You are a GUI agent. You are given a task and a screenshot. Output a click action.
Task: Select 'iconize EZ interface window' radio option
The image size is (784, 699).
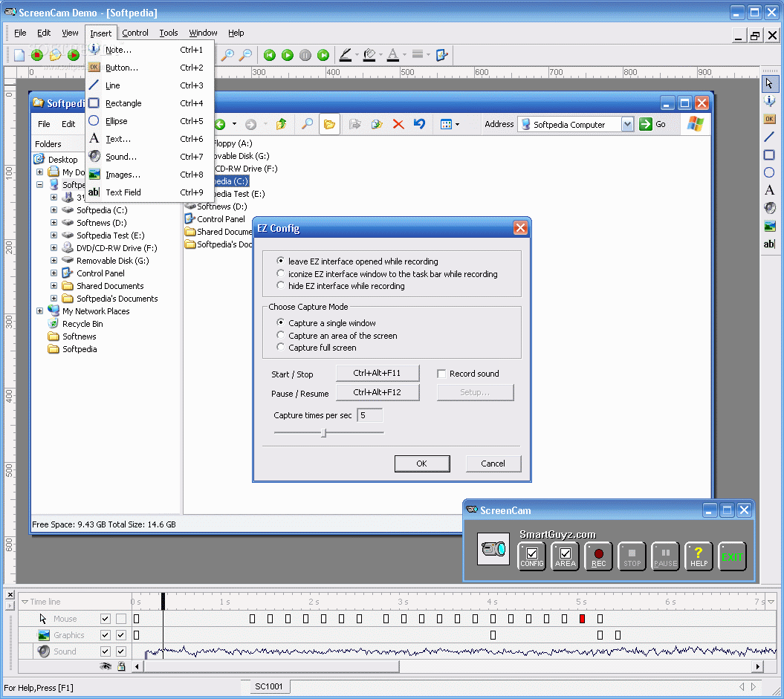coord(280,273)
